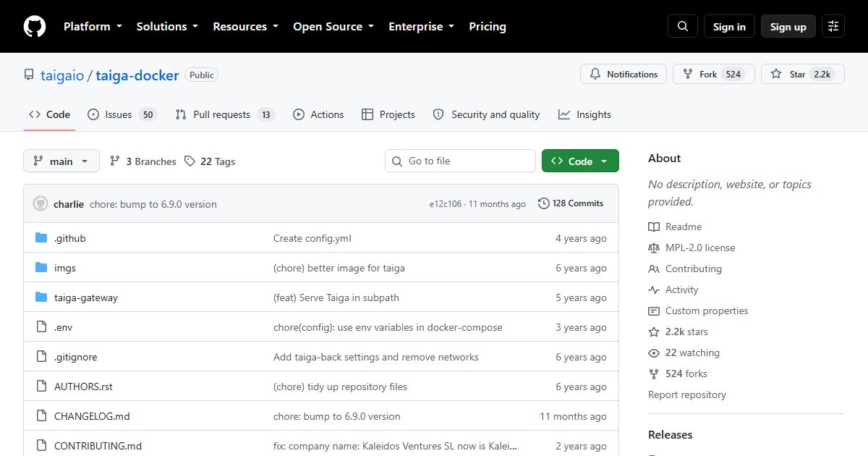Click the Go to file search field
This screenshot has height=456, width=868.
[x=461, y=161]
